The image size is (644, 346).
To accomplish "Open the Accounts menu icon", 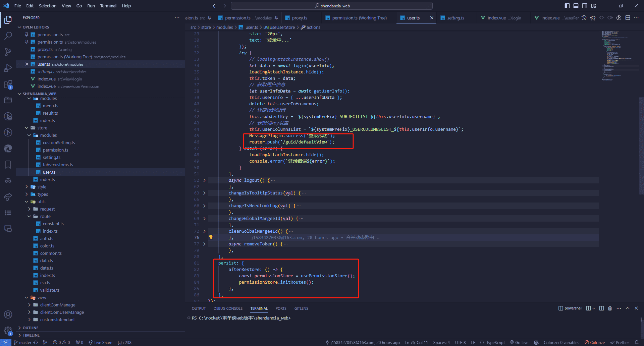I will click(8, 314).
